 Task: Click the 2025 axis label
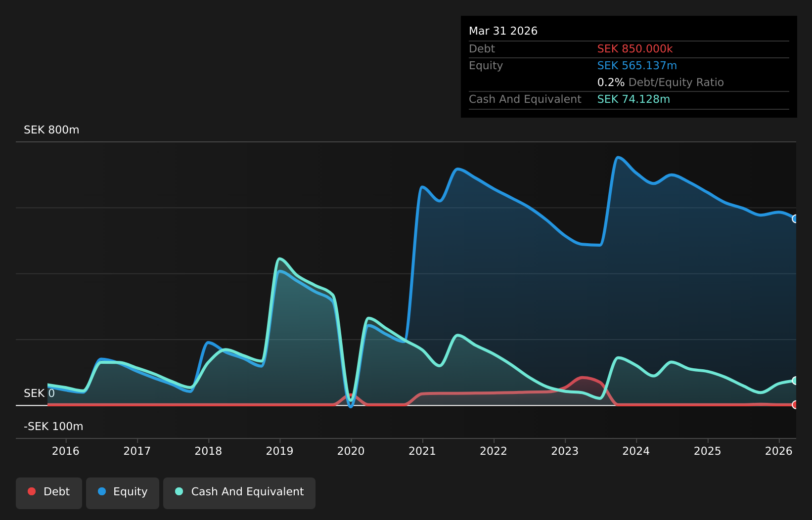point(708,451)
